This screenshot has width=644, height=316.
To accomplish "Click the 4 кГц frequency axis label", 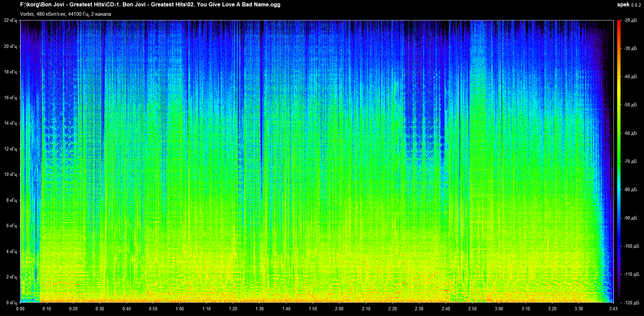I will click(11, 251).
